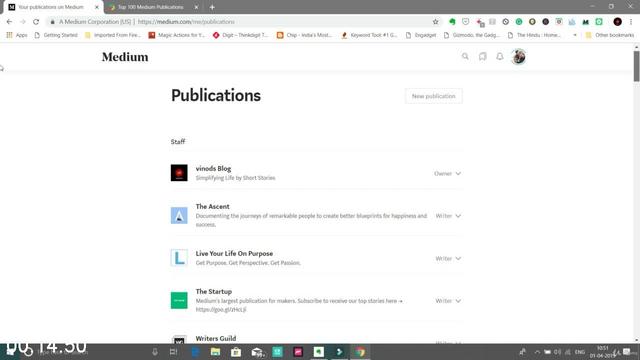Click the browser forward arrow
Viewport: 640px width, 360px height.
coord(23,22)
